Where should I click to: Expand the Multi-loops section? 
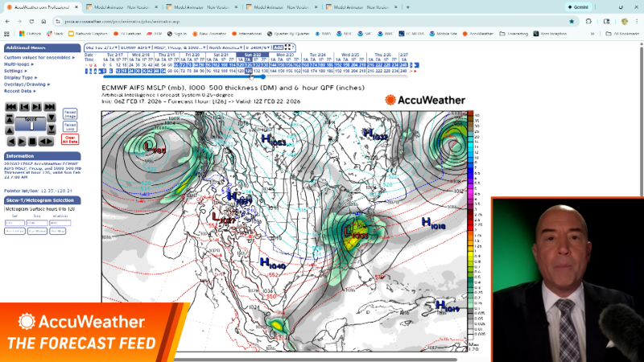20,64
